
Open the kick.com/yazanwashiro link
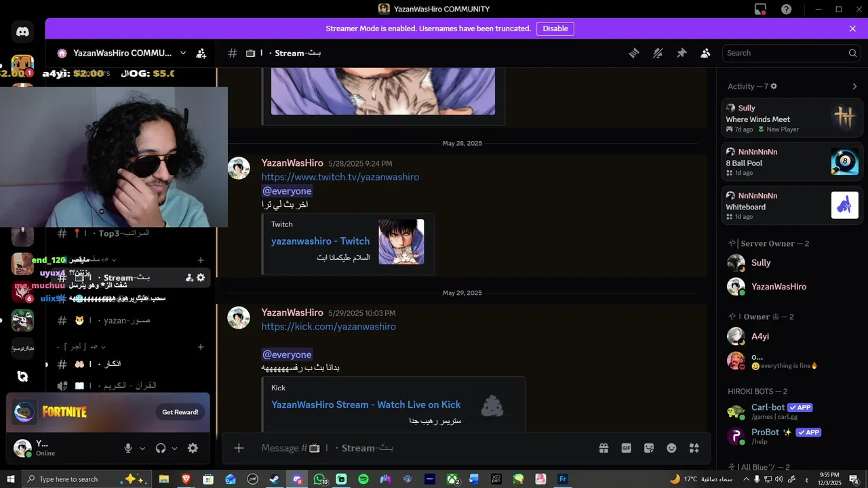(329, 327)
